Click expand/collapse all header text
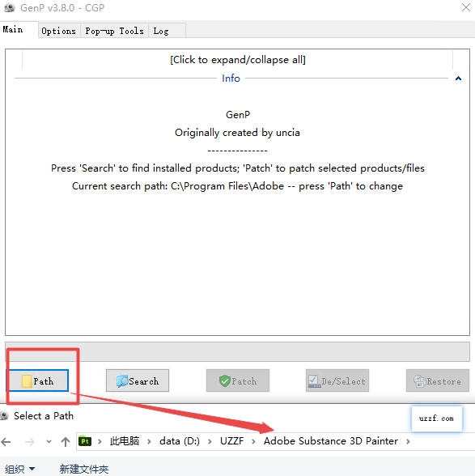The width and height of the screenshot is (475, 476). (238, 60)
